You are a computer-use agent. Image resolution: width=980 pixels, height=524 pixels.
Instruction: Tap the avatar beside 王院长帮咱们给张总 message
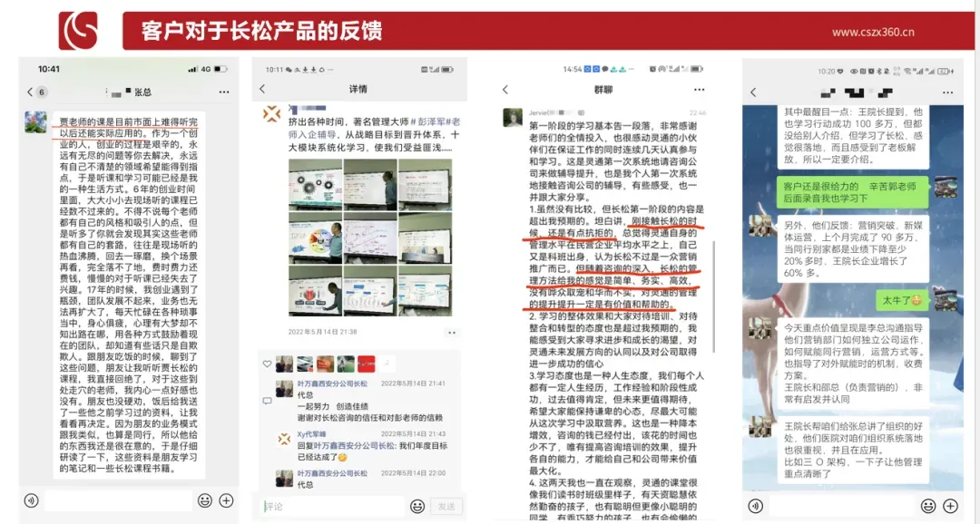[x=760, y=427]
